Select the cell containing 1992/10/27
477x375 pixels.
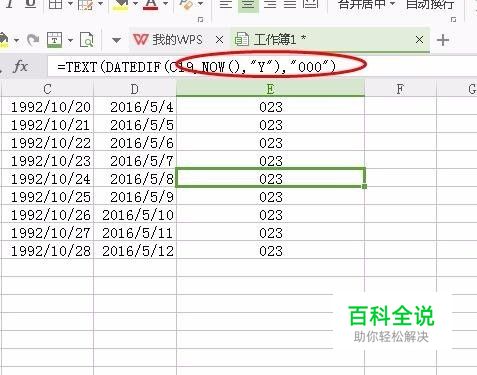click(x=47, y=233)
